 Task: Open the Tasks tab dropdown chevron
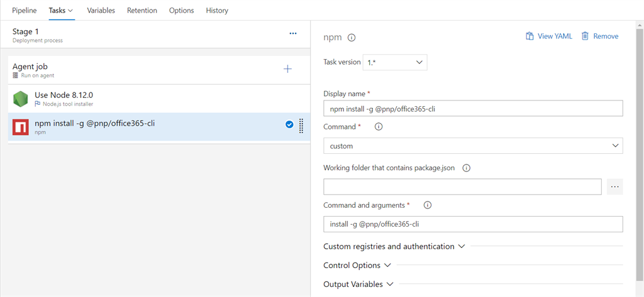pos(70,10)
